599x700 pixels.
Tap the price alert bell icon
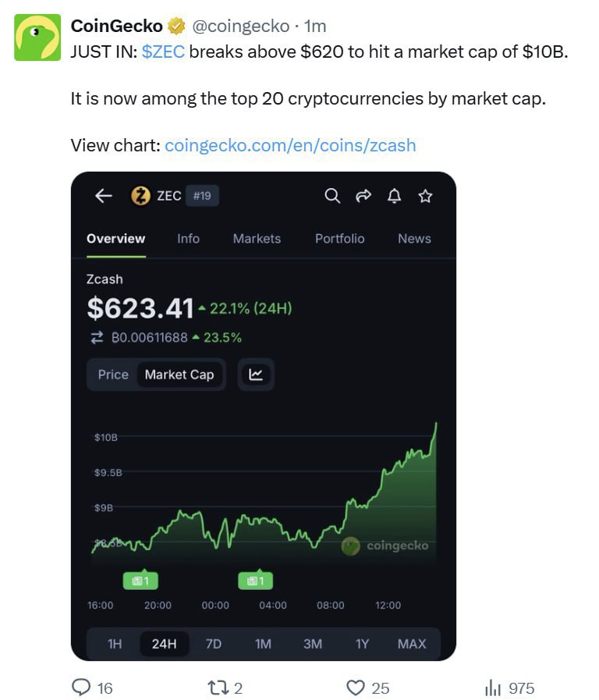click(x=395, y=196)
